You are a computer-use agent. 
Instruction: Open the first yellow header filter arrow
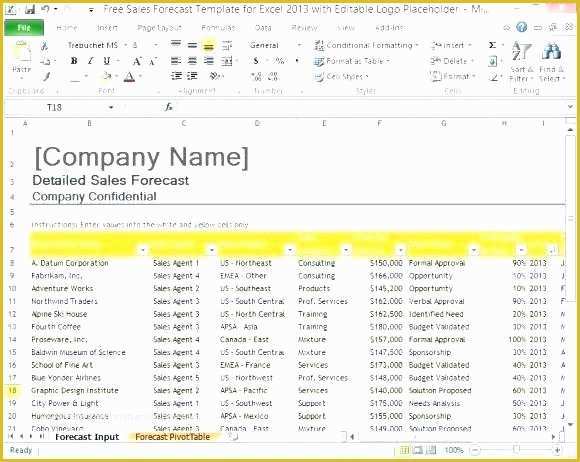(143, 250)
